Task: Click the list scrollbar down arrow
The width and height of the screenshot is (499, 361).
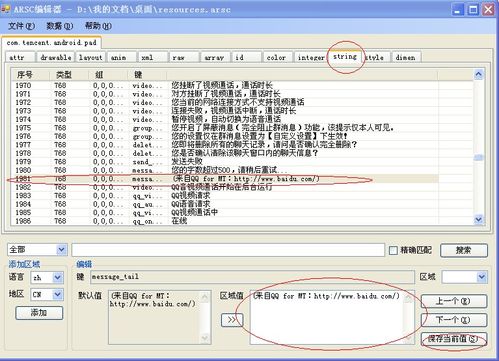Action: 479,219
